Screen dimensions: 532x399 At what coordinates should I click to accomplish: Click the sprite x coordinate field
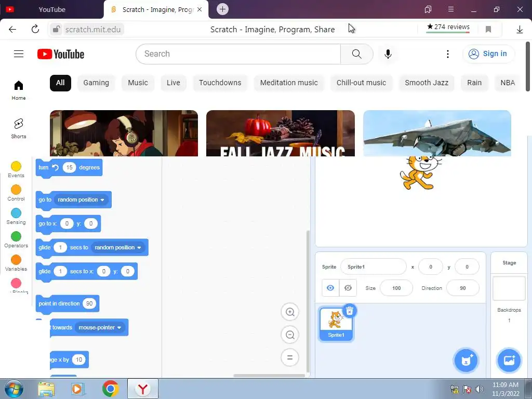431,267
